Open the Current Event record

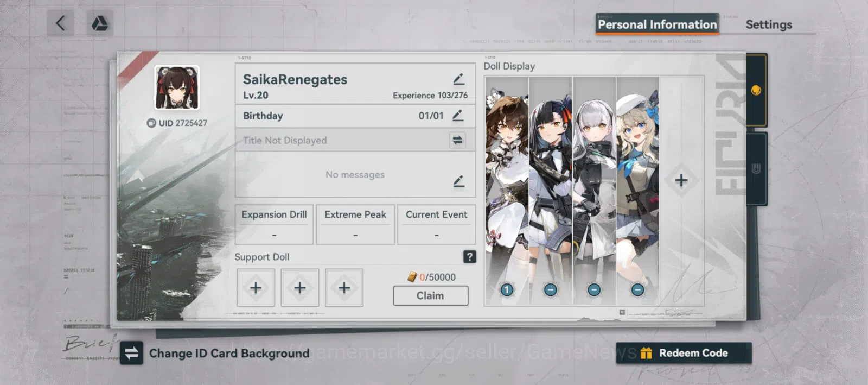[x=437, y=224]
